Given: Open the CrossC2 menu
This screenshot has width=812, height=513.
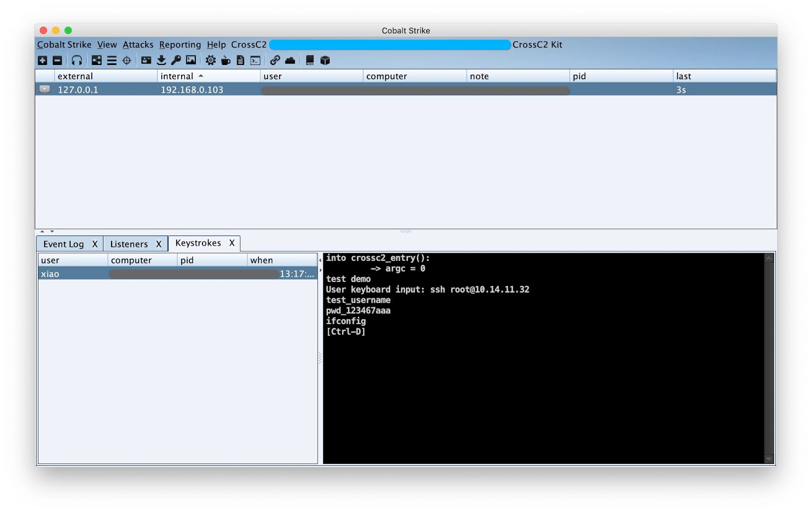Looking at the screenshot, I should coord(249,45).
